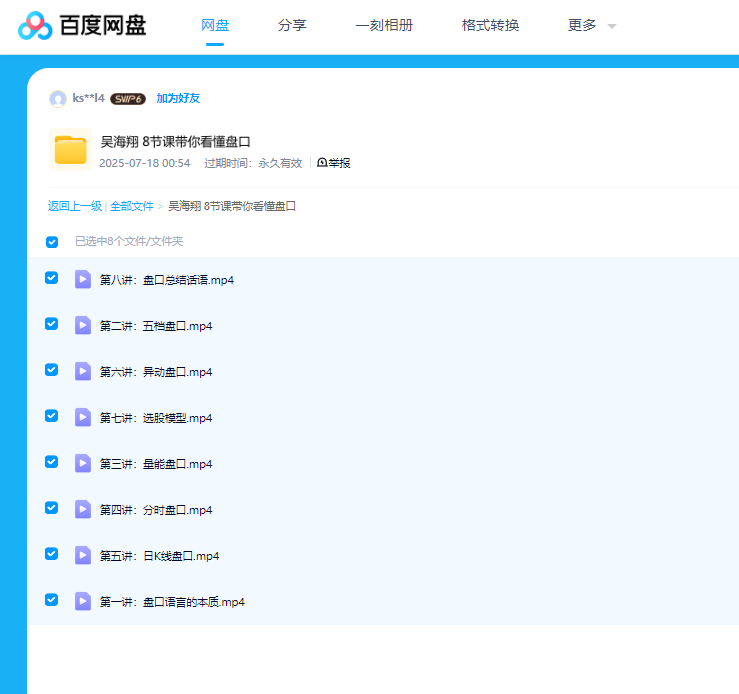The image size is (739, 694).
Task: Click the video icon for 第一讲：盘口语言的本质.mp4
Action: (83, 601)
